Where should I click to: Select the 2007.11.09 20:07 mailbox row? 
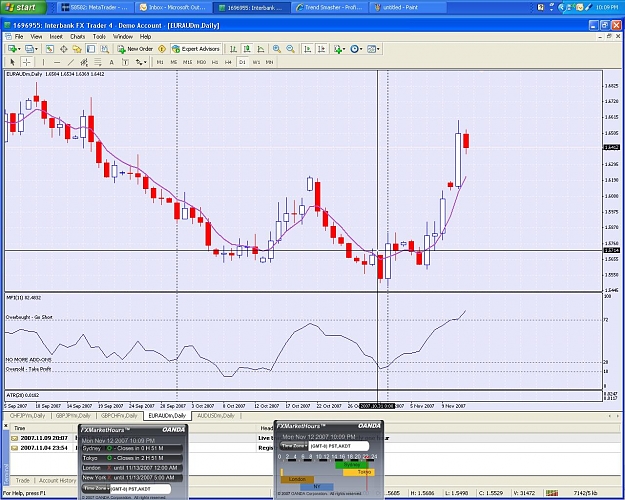tap(44, 438)
